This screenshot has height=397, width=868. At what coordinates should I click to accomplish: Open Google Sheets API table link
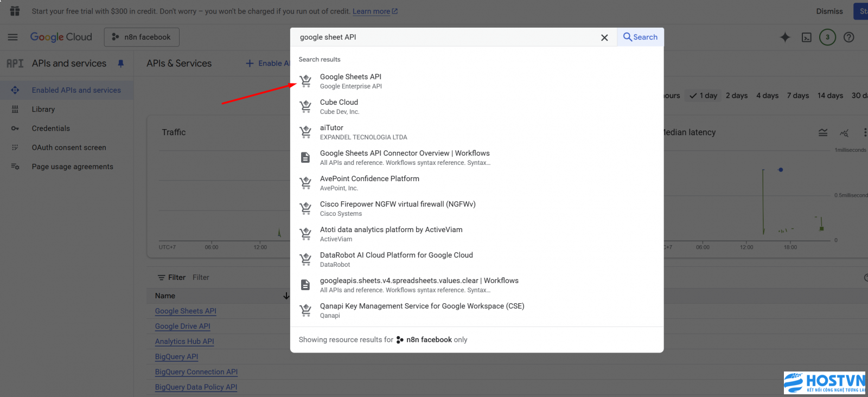click(186, 311)
